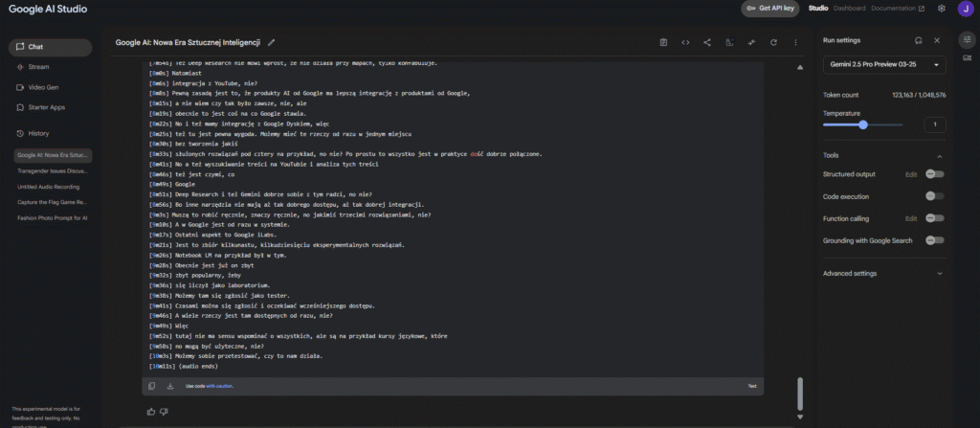This screenshot has width=980, height=428.
Task: Open history item Fashion Photo Prompt for AI
Action: tap(54, 217)
